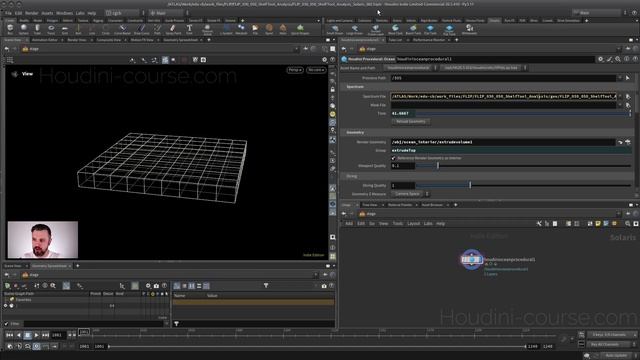
Task: Collapse the Spectrum parameter section
Action: click(355, 87)
